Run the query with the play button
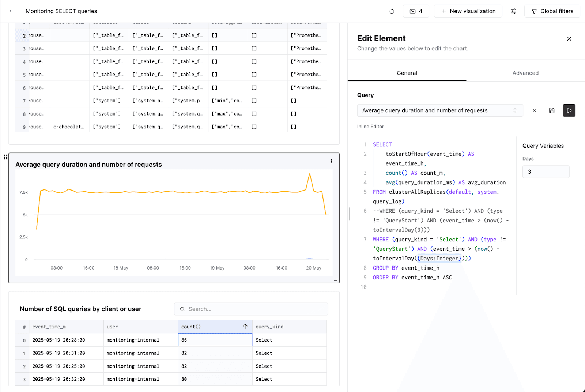 (569, 110)
